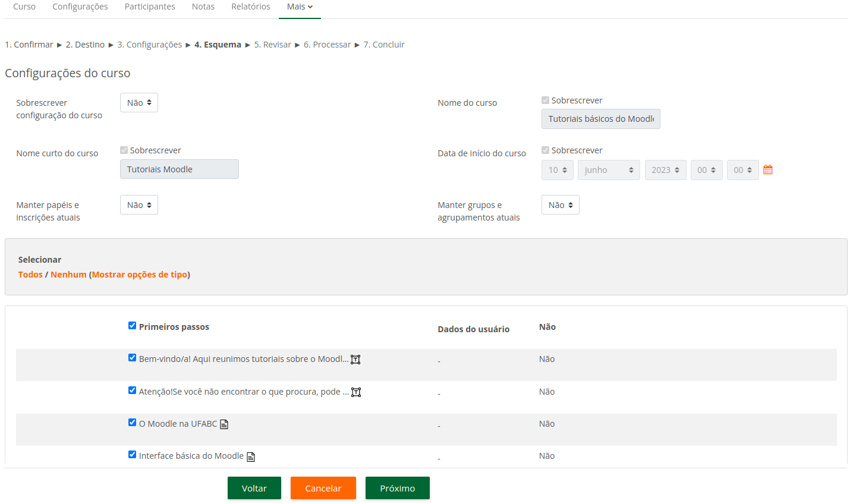
Task: Change the "Manter papéis e inscrições atuais" dropdown
Action: coord(139,204)
